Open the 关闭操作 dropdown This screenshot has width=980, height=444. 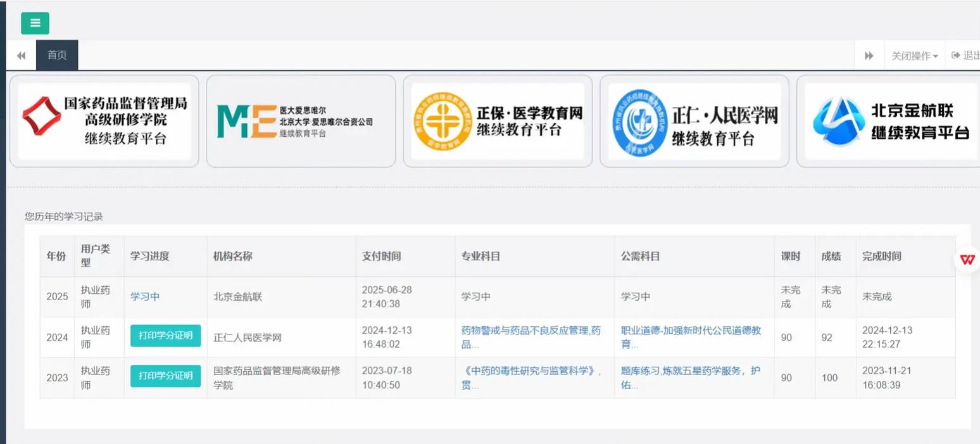pos(914,55)
